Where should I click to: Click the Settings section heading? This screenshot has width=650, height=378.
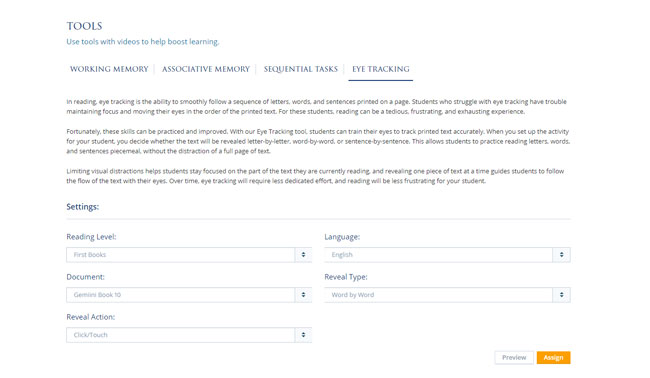coord(82,206)
